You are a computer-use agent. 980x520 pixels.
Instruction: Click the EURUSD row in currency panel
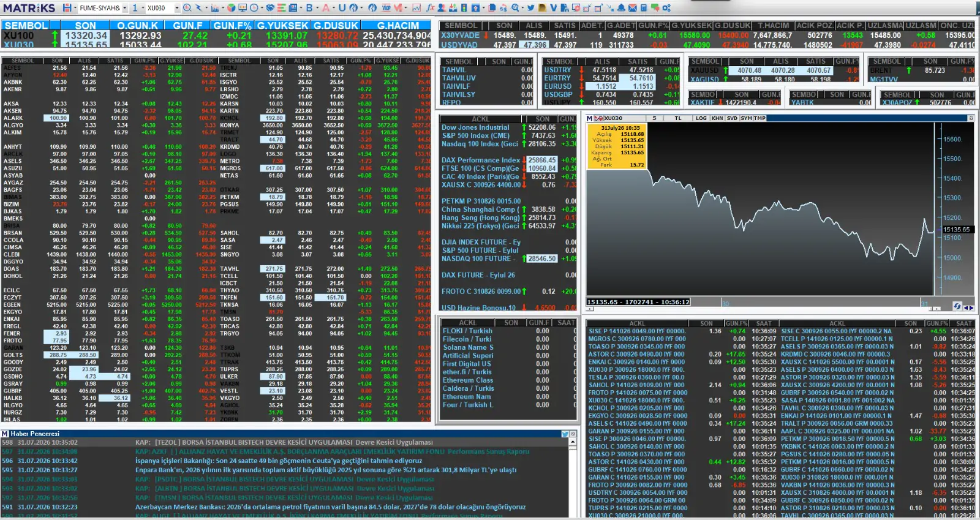pos(611,86)
